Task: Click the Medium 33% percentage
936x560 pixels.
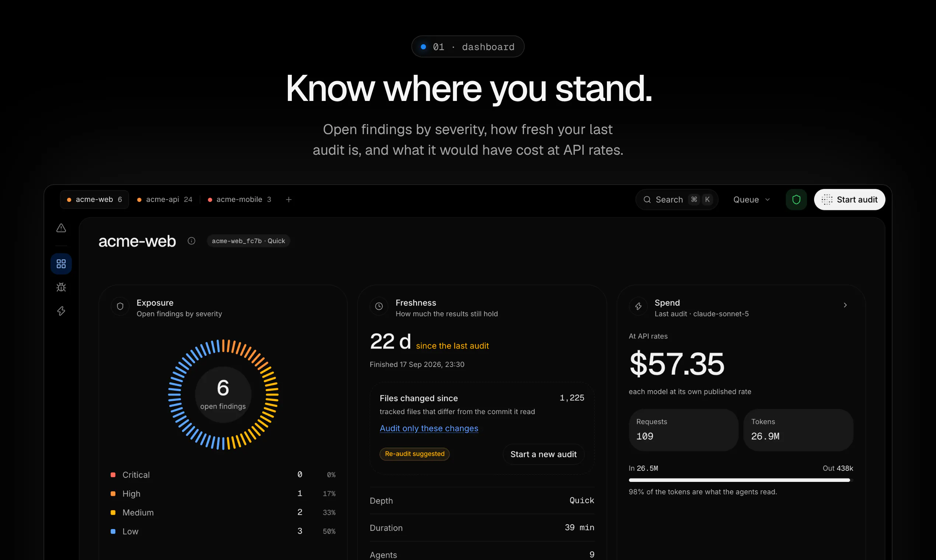Action: tap(329, 512)
